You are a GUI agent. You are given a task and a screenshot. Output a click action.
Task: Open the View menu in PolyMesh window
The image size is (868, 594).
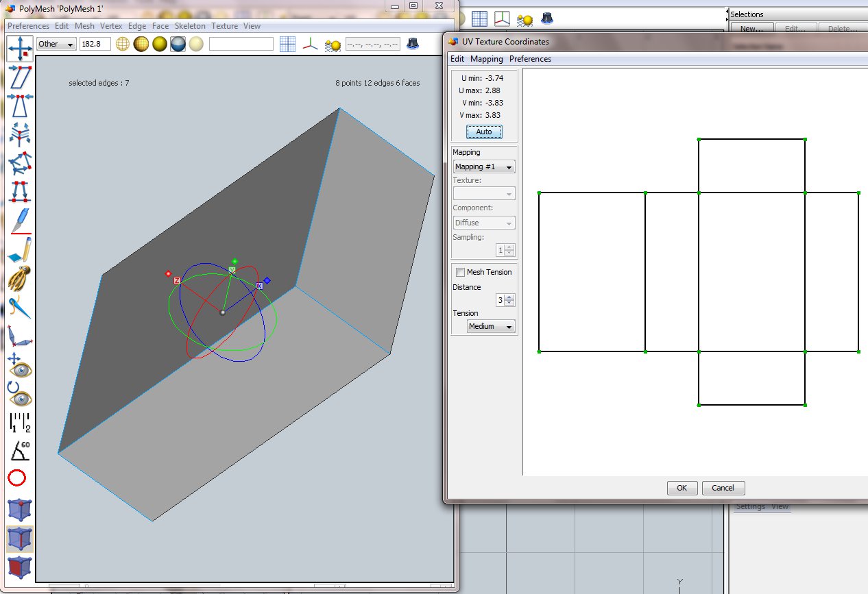click(252, 26)
